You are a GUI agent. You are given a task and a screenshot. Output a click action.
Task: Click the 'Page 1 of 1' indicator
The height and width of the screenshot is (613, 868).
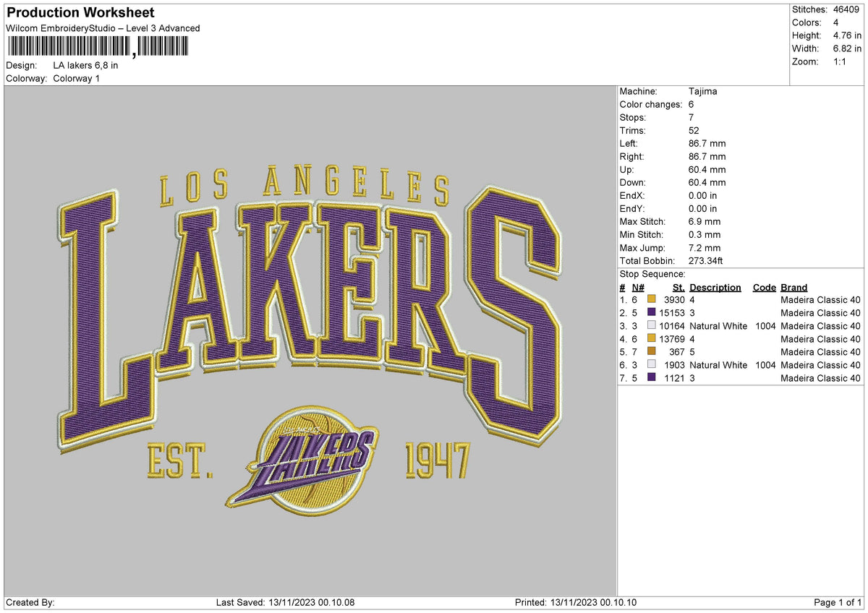pyautogui.click(x=838, y=603)
